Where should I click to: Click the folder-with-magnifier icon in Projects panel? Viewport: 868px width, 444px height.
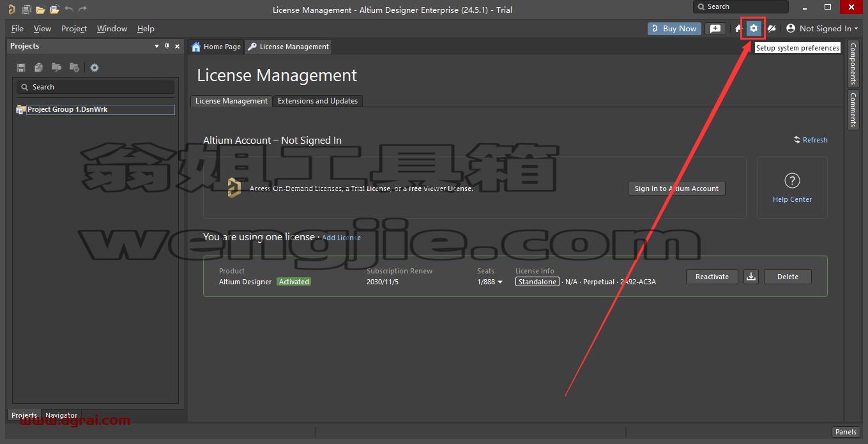[57, 68]
